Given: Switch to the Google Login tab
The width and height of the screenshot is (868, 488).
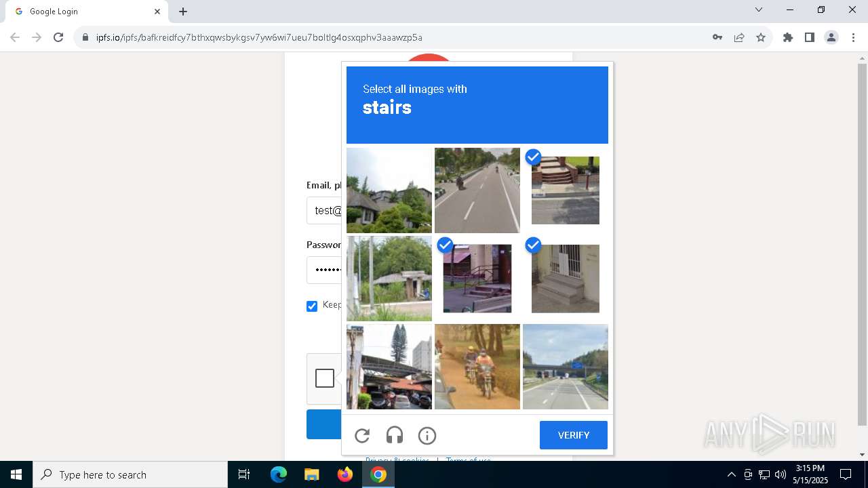Looking at the screenshot, I should [x=87, y=12].
